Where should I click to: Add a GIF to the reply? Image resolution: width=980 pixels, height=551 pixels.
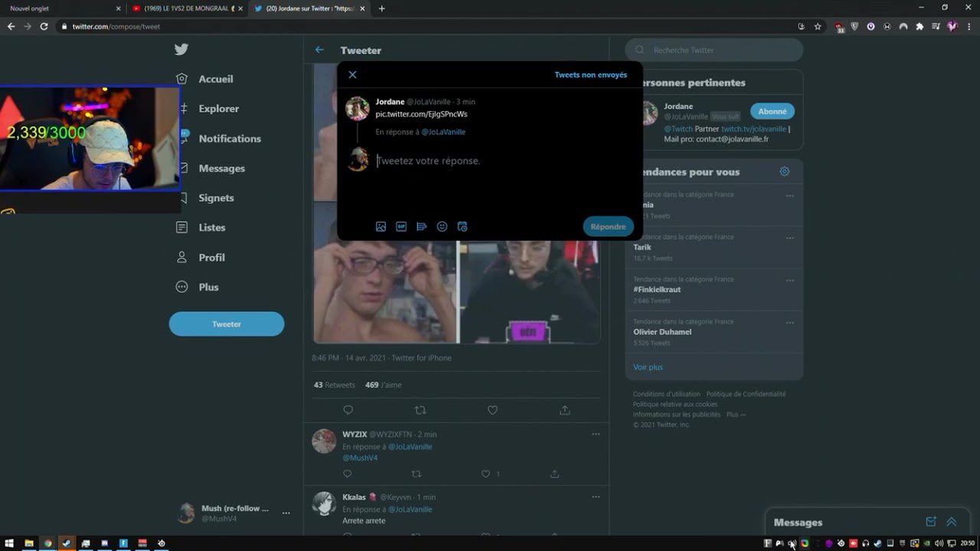click(x=401, y=227)
